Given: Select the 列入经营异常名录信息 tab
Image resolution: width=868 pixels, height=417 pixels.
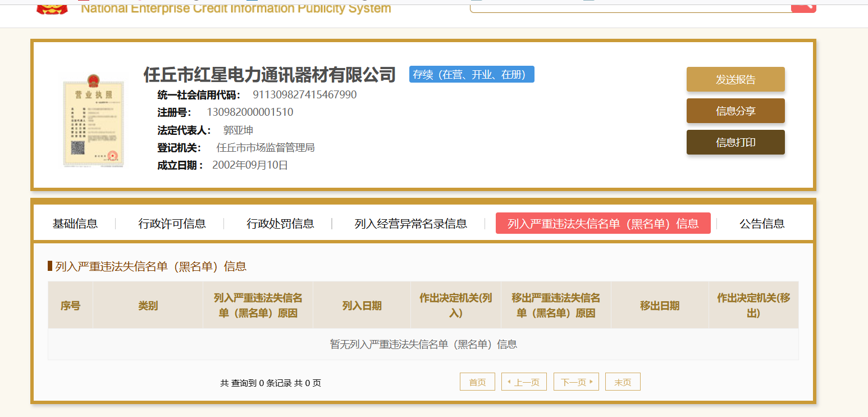Looking at the screenshot, I should tap(411, 224).
